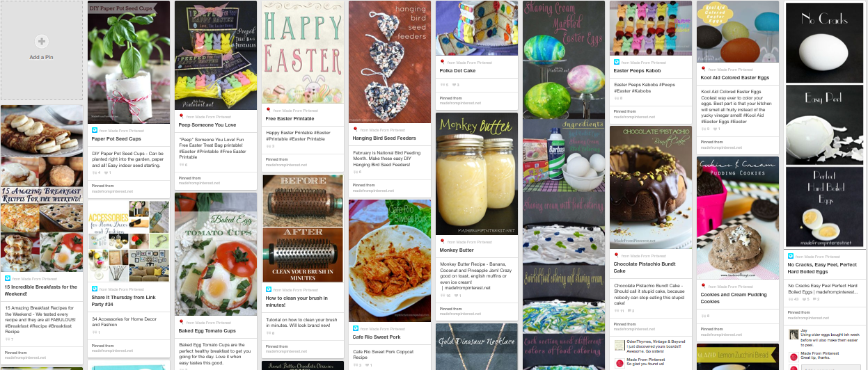
Task: Click the source icon above Cafe Rio Sweet Pork title
Action: [x=356, y=328]
